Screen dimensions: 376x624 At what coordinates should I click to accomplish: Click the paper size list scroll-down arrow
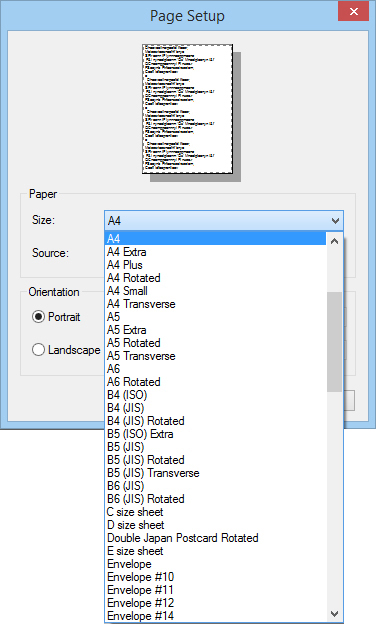tap(335, 613)
